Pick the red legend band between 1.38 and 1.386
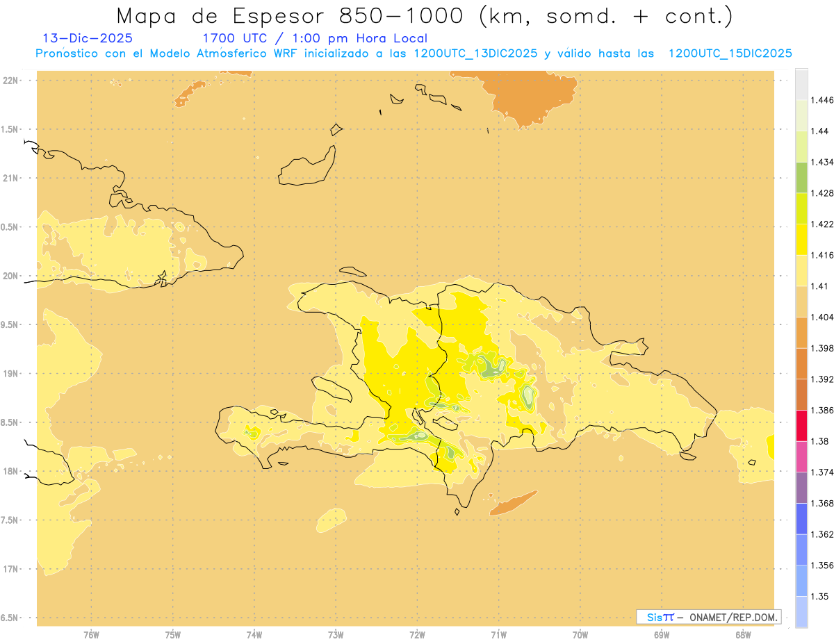Screen dimensions: 834x644 click(x=801, y=426)
